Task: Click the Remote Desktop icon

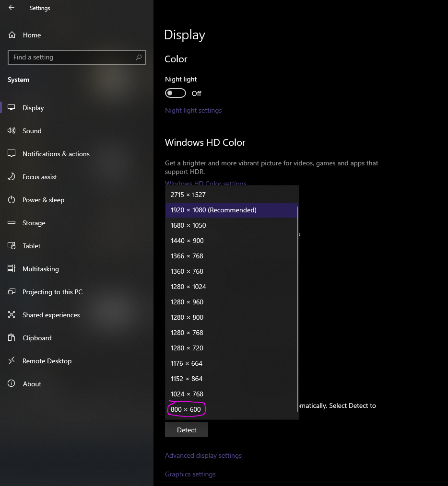Action: pos(12,361)
